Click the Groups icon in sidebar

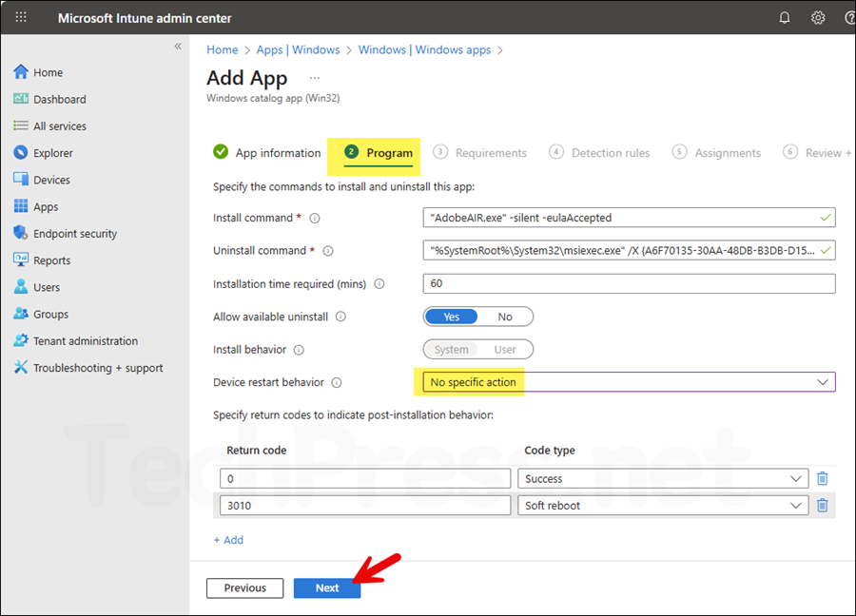pos(21,314)
